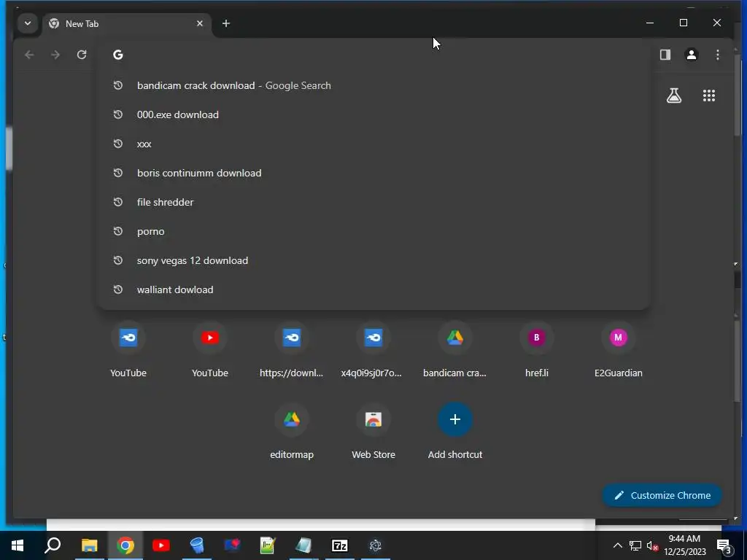Screen dimensions: 747x560
Task: Click Add shortcut button
Action: tap(455, 432)
